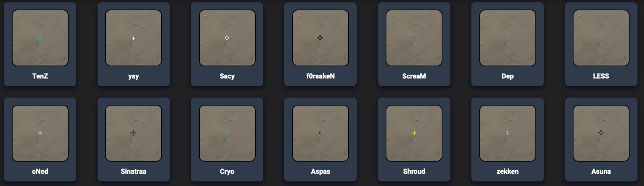
Task: Select TenZ's cyan crosshair preview
Action: [x=40, y=38]
